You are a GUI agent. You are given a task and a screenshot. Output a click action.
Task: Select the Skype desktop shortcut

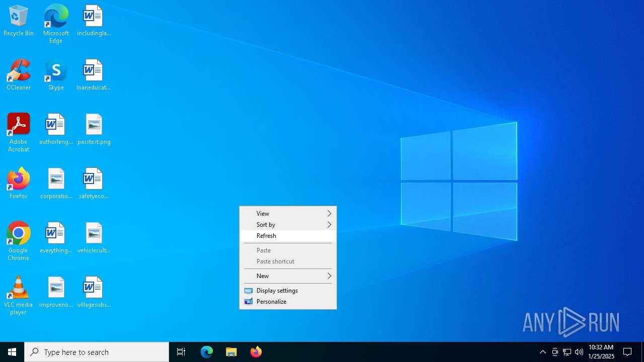pos(56,75)
